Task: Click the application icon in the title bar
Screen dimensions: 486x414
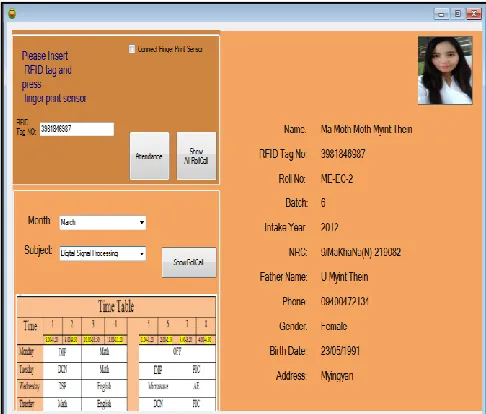Action: [x=12, y=14]
